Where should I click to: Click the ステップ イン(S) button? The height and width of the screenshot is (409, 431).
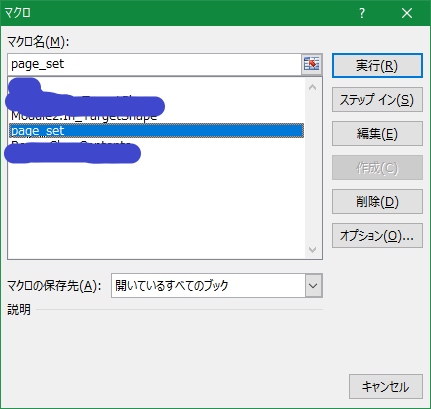point(377,100)
